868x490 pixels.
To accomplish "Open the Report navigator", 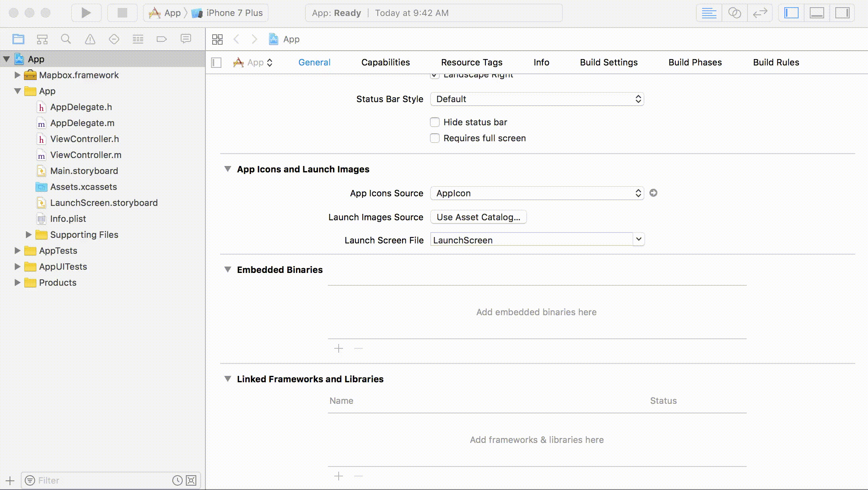I will coord(186,39).
